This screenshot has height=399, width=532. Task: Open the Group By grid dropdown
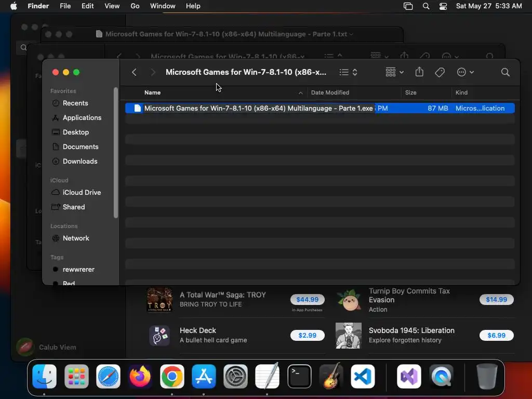pyautogui.click(x=395, y=72)
